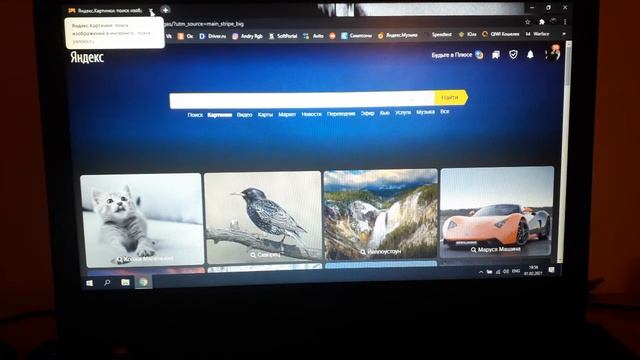Show hidden system tray icons
Viewport: 640px width, 360px height.
pos(481,272)
